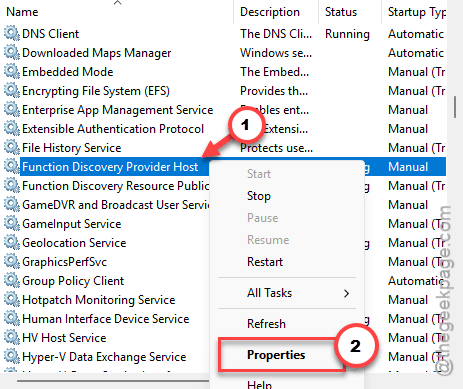Screen dimensions: 463x389
Task: Click 'The DNS Cli...' description cell
Action: point(276,34)
